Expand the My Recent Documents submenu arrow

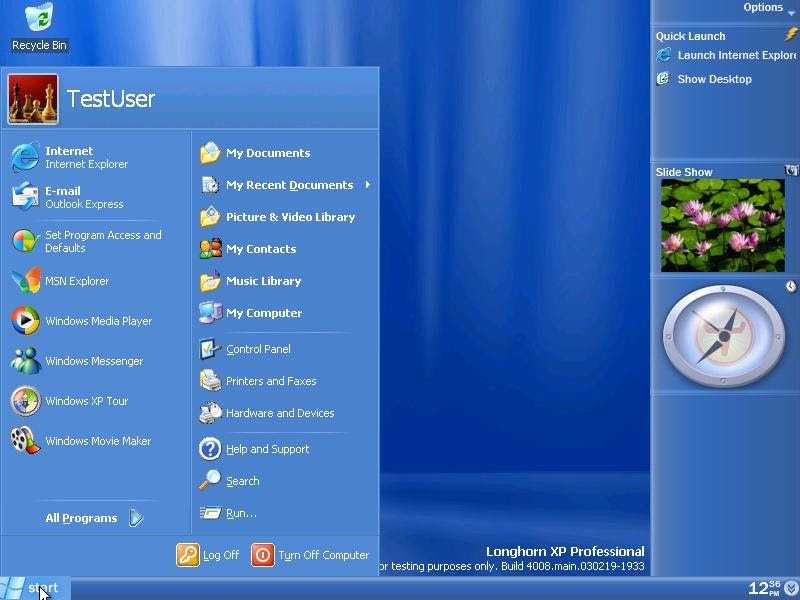pos(368,185)
